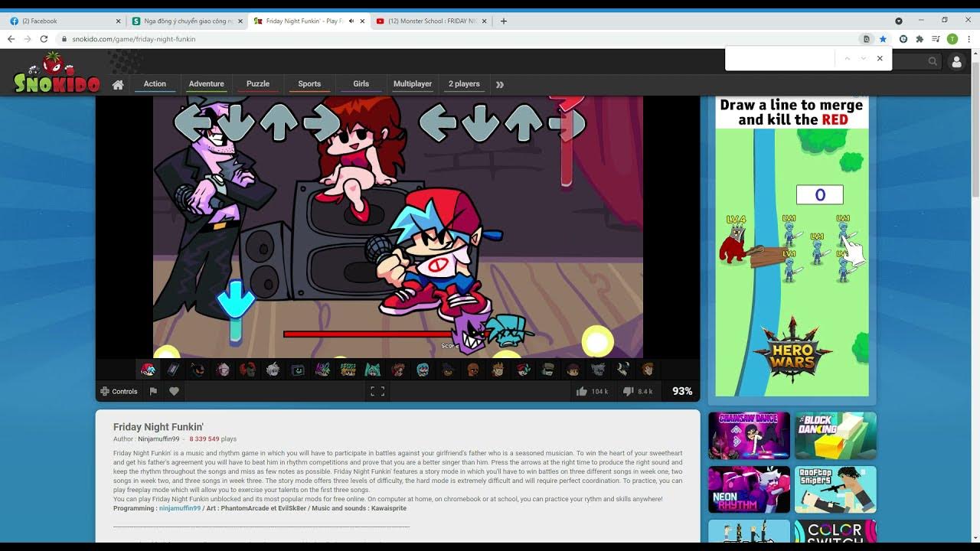Open a new browser tab

coord(503,21)
